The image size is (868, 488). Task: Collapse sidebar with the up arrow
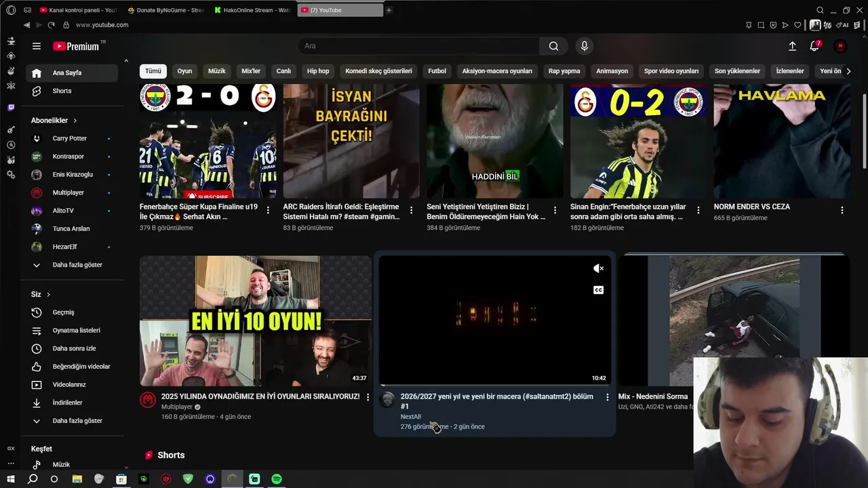coord(125,61)
